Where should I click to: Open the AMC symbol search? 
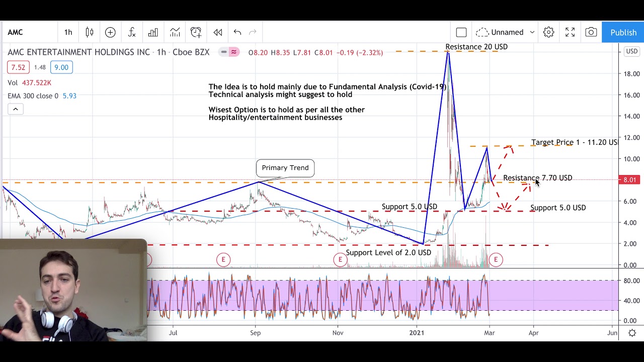[15, 32]
